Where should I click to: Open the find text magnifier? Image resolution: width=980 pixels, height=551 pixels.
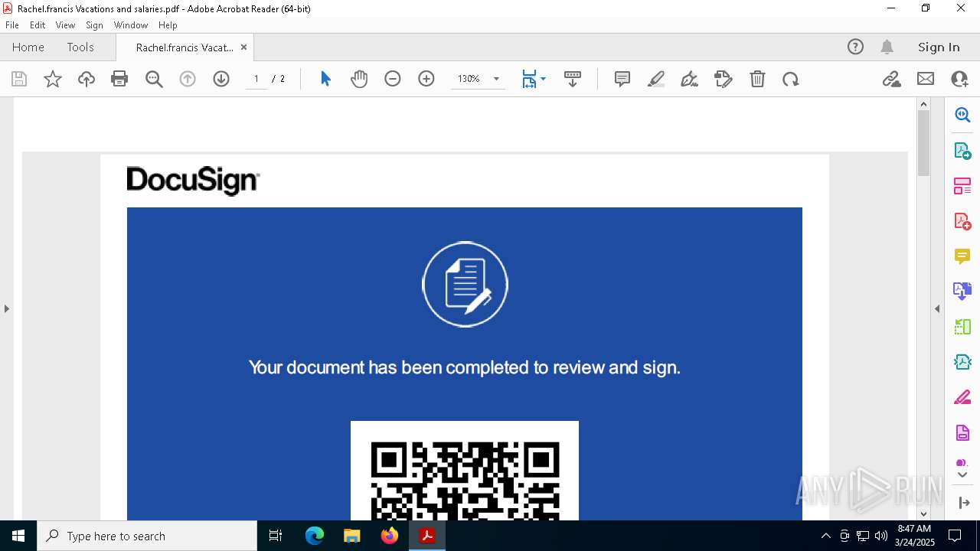154,79
